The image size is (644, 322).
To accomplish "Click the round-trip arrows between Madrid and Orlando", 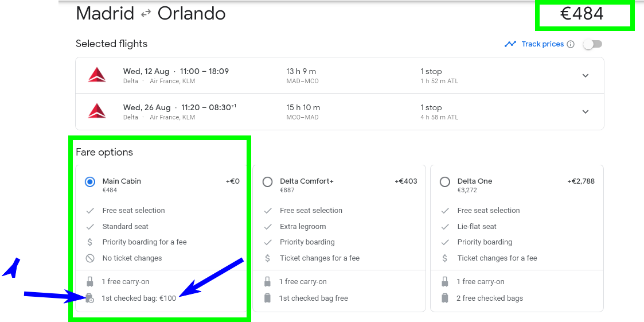I will point(146,14).
